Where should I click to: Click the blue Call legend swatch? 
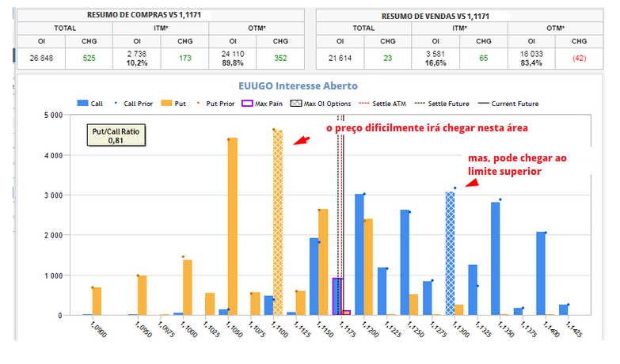click(x=82, y=104)
